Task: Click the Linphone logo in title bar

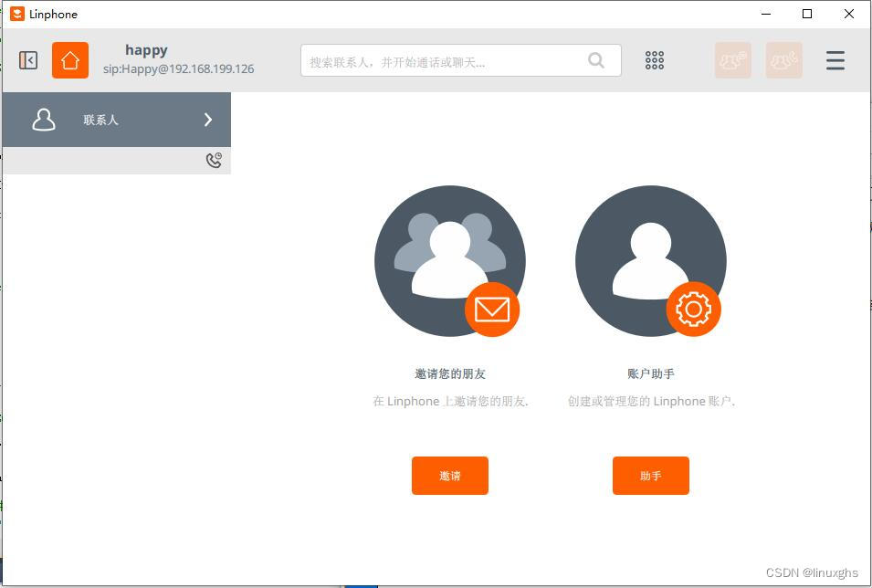Action: click(17, 14)
